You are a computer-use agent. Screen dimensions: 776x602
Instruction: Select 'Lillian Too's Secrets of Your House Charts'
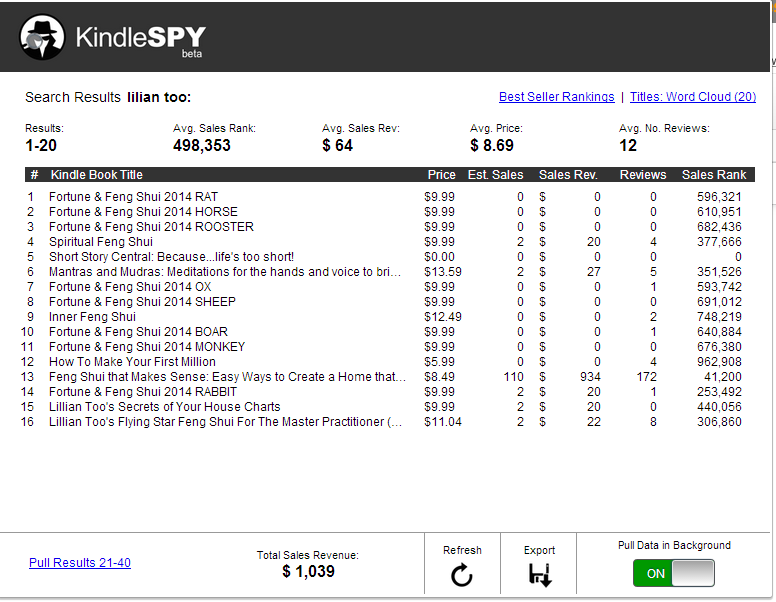pyautogui.click(x=164, y=407)
